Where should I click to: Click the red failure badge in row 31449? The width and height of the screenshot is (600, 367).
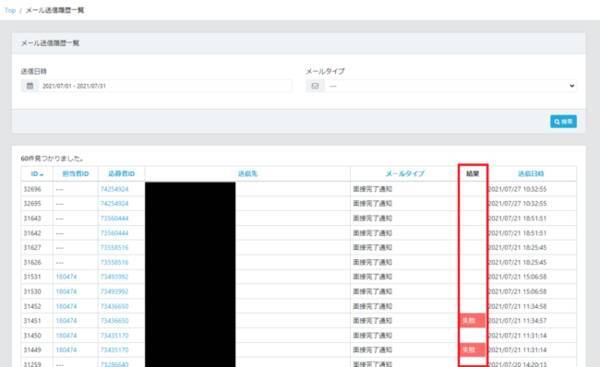[x=472, y=350]
